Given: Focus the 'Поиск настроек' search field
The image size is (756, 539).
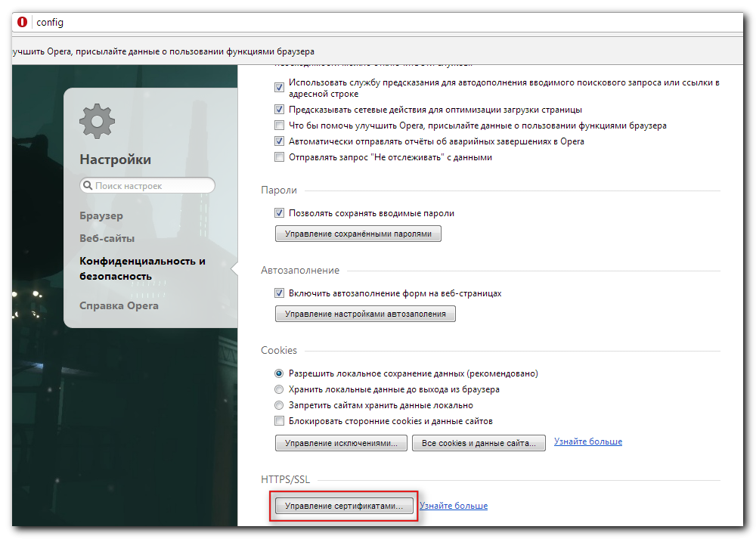Looking at the screenshot, I should coord(147,186).
